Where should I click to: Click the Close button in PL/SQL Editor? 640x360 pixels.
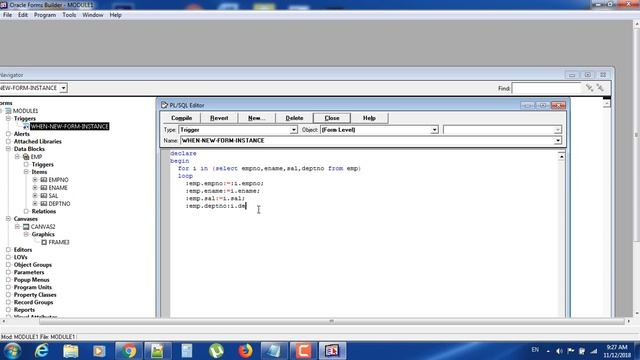click(332, 118)
